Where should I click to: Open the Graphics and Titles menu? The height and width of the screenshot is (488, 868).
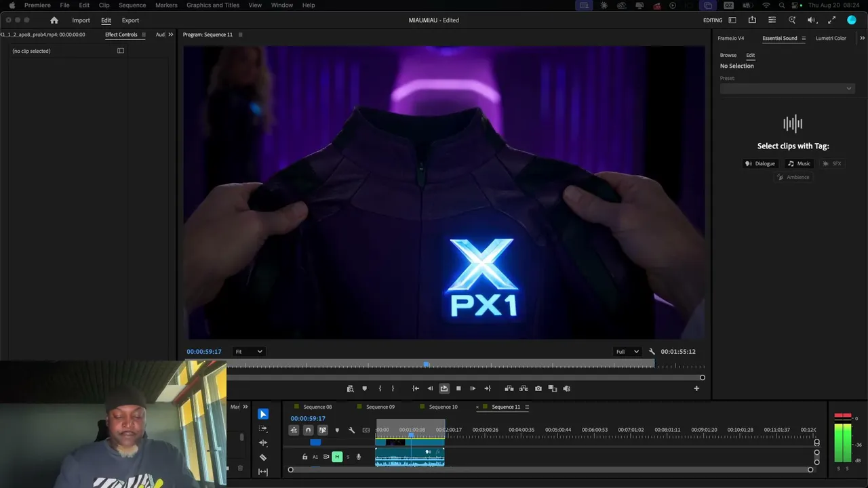point(213,5)
